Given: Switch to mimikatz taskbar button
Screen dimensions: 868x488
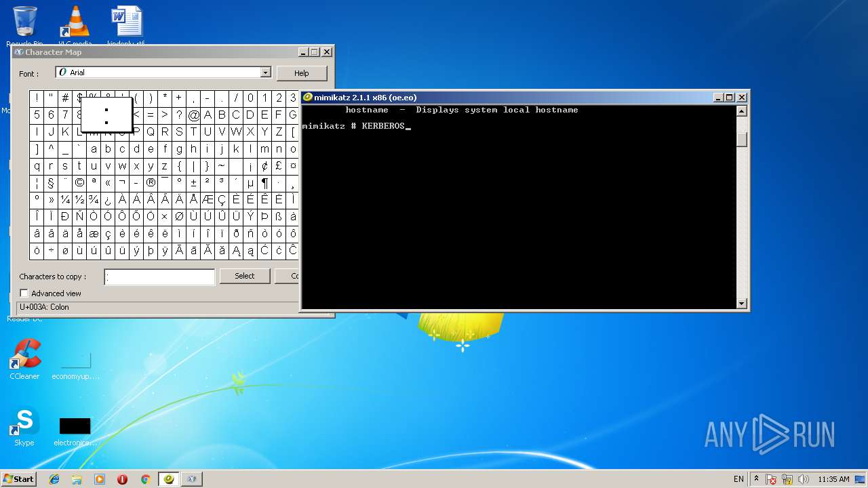Looking at the screenshot, I should tap(169, 479).
